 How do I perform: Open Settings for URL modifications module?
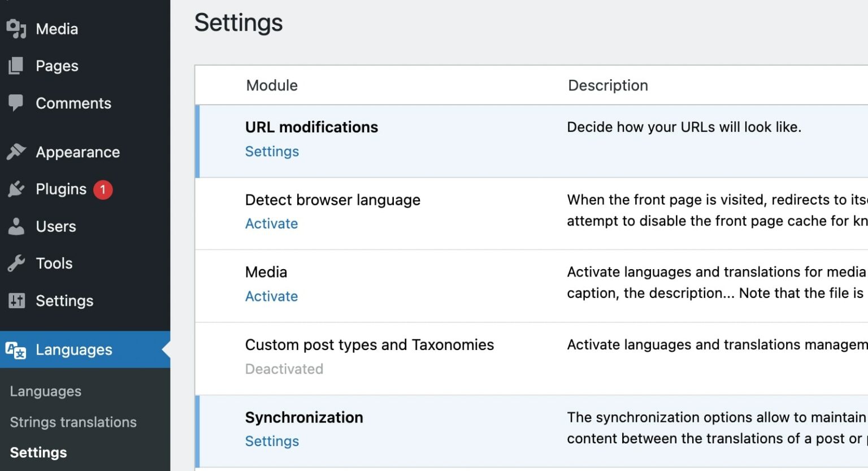point(272,151)
